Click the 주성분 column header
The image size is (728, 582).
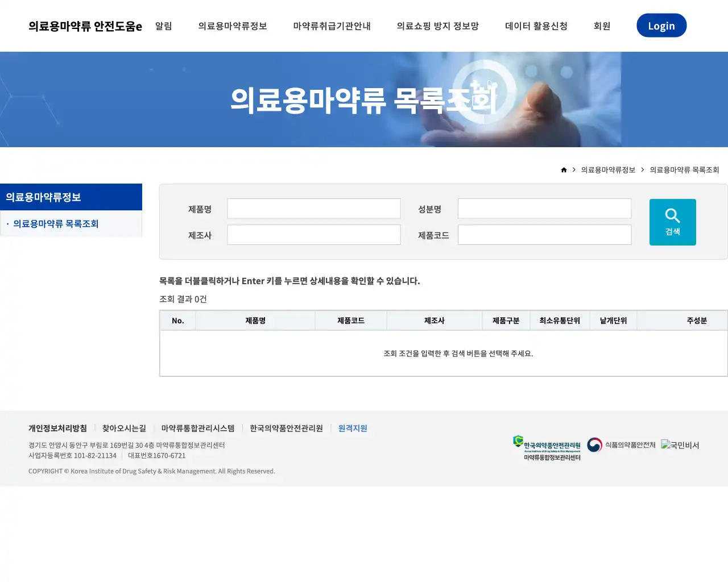pyautogui.click(x=682, y=321)
